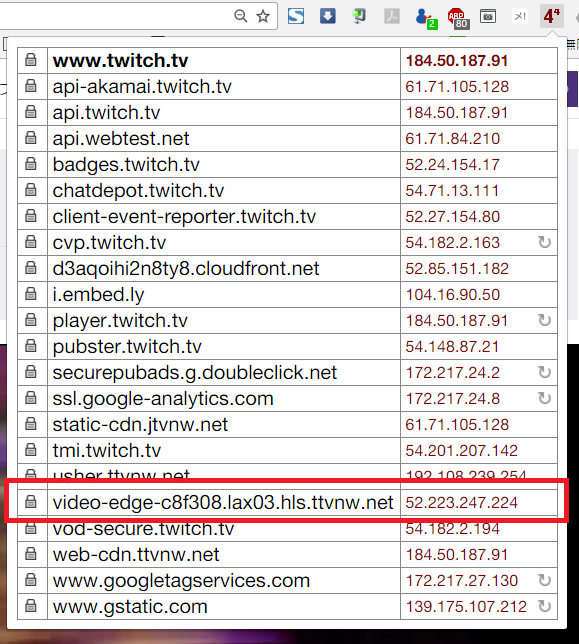Click the green monitor extension icon

(359, 16)
